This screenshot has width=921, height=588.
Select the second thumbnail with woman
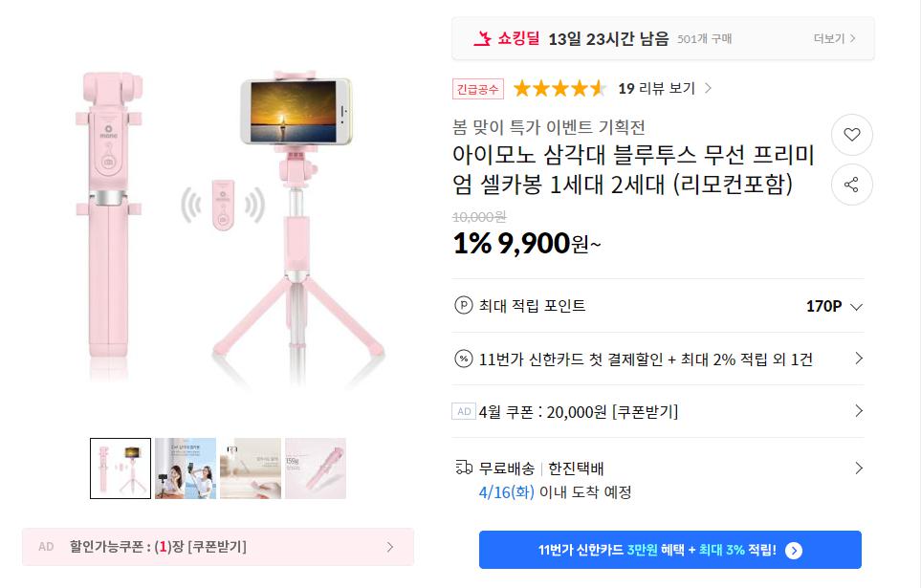pyautogui.click(x=186, y=468)
